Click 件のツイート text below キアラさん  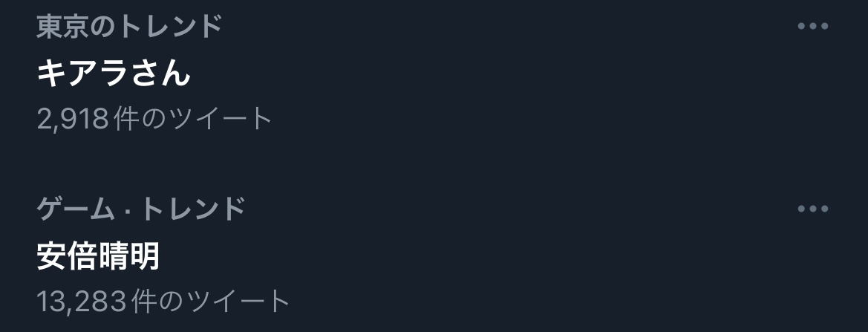[x=194, y=118]
